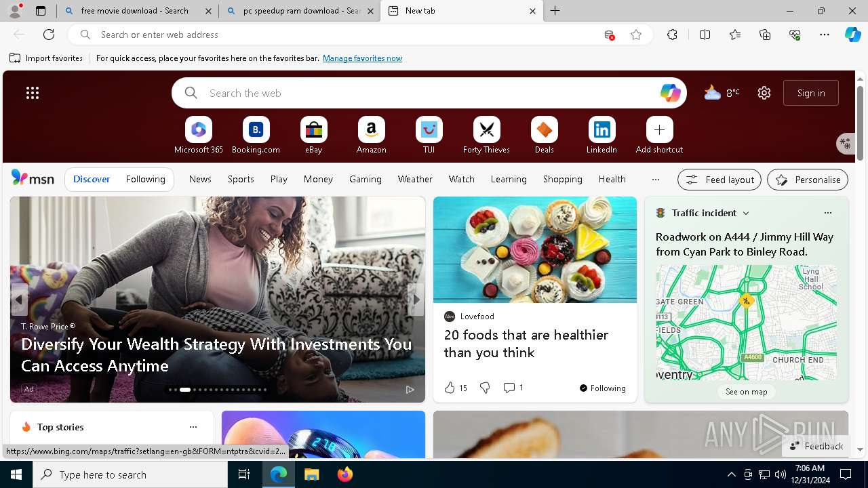Expand more MSN navigation categories
The height and width of the screenshot is (488, 868).
click(x=655, y=180)
